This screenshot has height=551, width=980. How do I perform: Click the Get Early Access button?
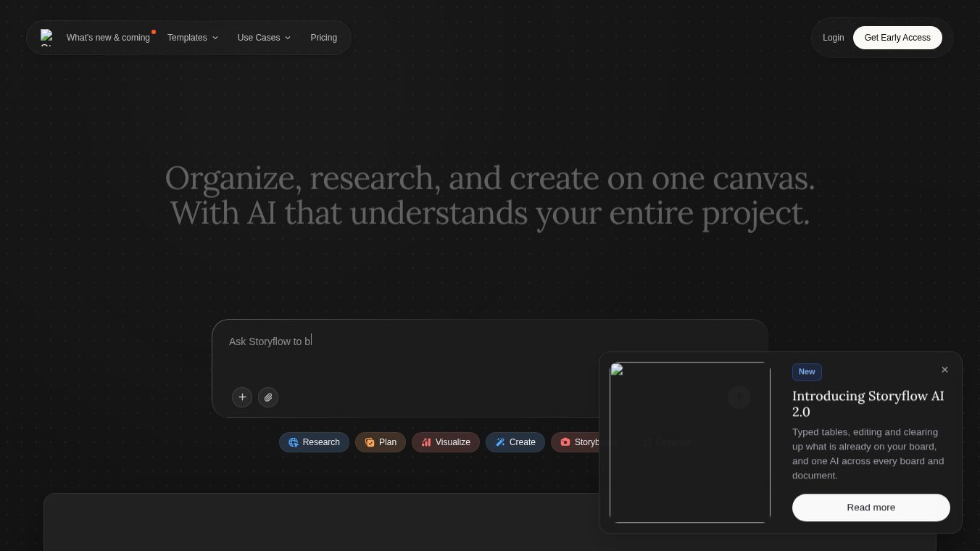(897, 38)
